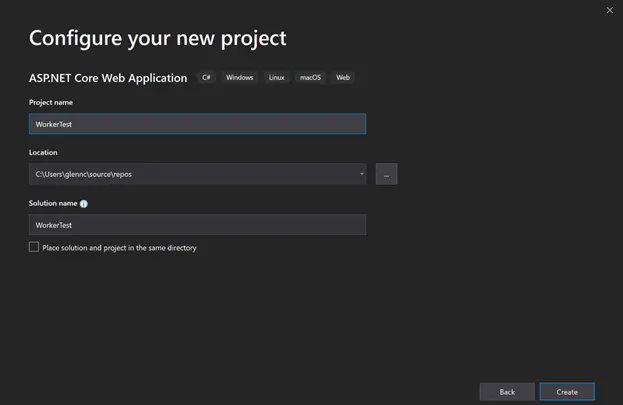Go Back to the previous step
The height and width of the screenshot is (405, 623).
tap(507, 392)
